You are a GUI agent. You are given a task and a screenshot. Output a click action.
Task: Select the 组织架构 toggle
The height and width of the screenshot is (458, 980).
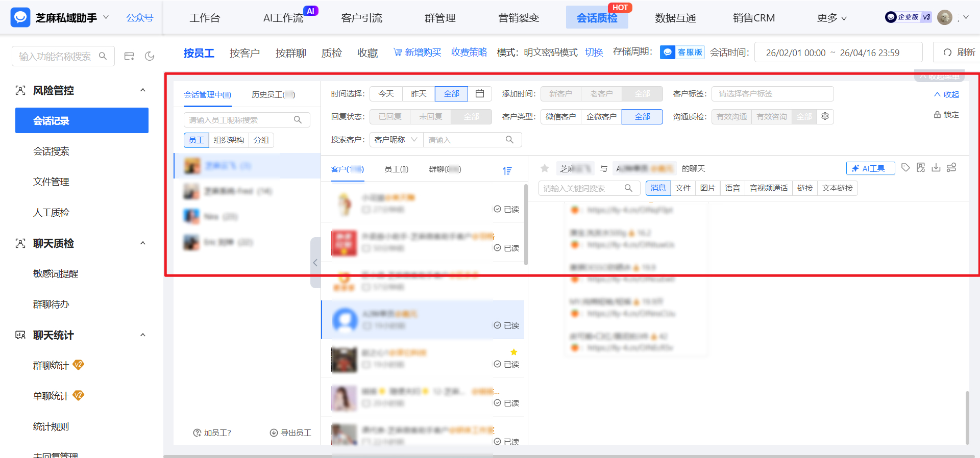229,140
